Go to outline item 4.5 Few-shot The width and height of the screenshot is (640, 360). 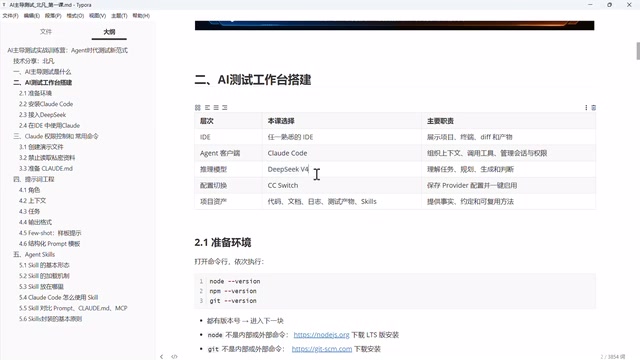coord(50,233)
